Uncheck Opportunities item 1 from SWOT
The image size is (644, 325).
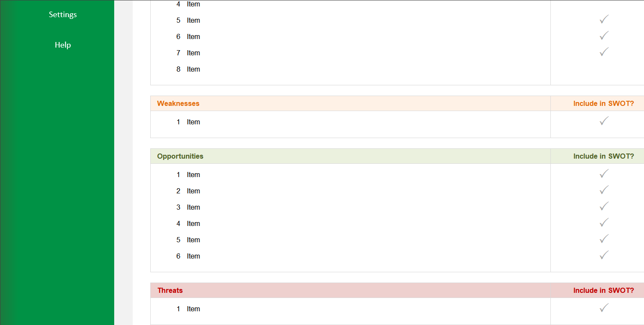(x=604, y=174)
